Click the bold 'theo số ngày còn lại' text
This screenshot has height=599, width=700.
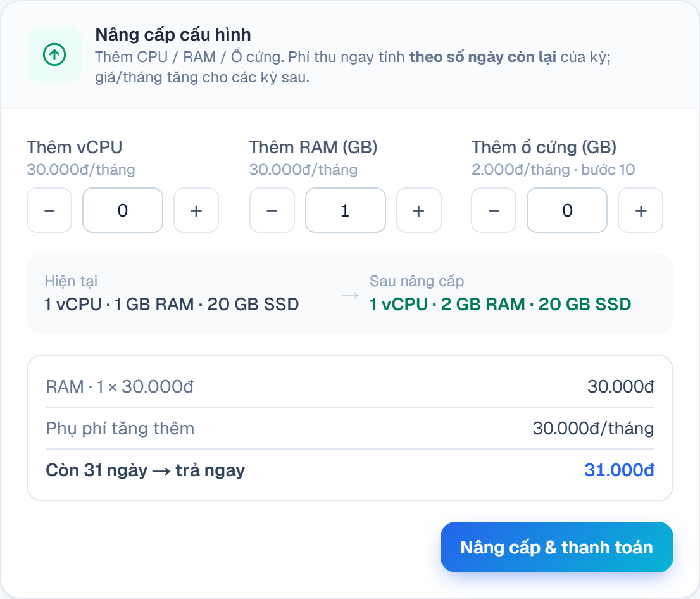click(482, 57)
